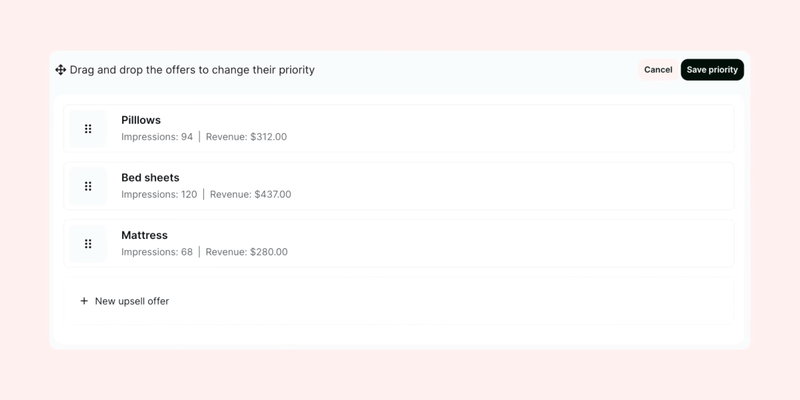Screen dimensions: 800x400
Task: Click the plus icon for new offer
Action: [x=84, y=301]
